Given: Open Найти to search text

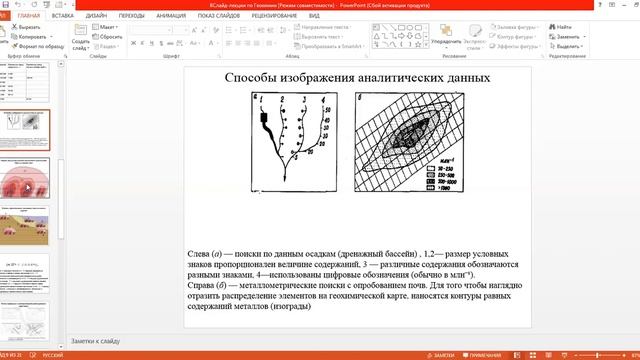Looking at the screenshot, I should pos(560,27).
